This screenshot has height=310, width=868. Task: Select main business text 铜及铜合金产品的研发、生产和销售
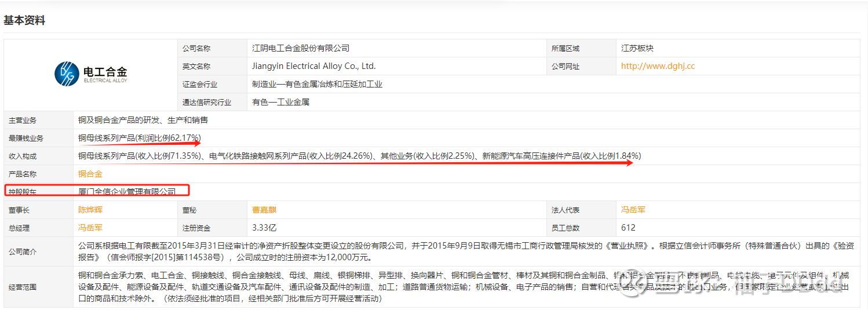(x=143, y=120)
